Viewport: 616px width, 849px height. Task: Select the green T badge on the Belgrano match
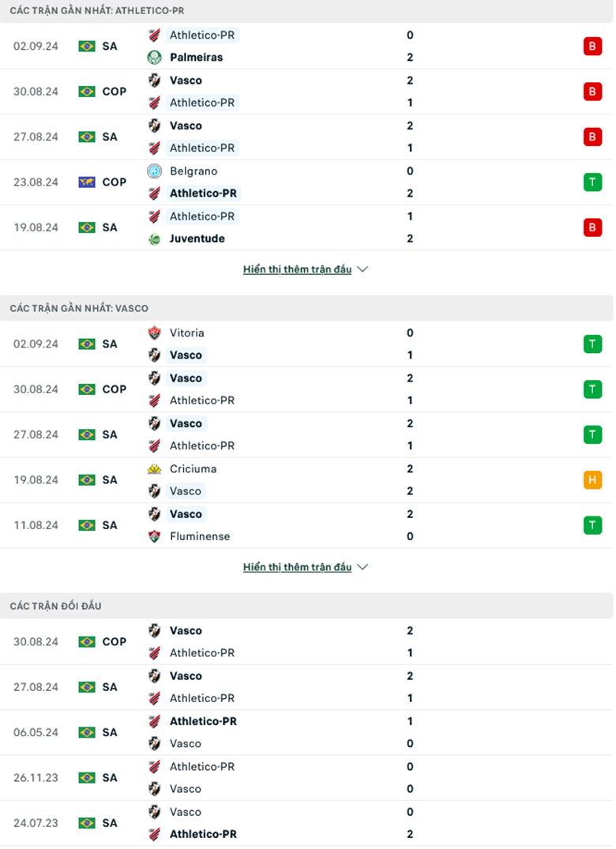point(593,182)
